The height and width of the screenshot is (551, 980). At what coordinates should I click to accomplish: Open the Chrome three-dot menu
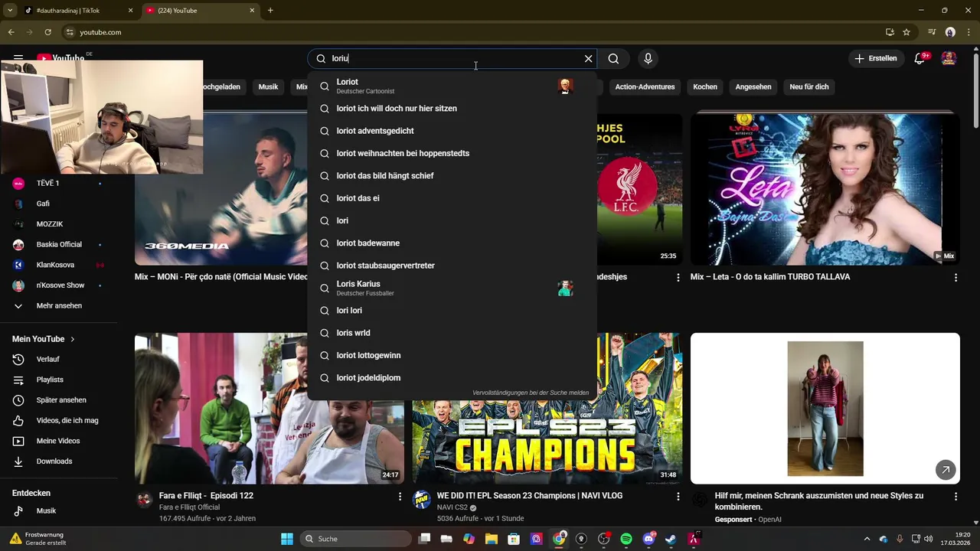click(969, 32)
